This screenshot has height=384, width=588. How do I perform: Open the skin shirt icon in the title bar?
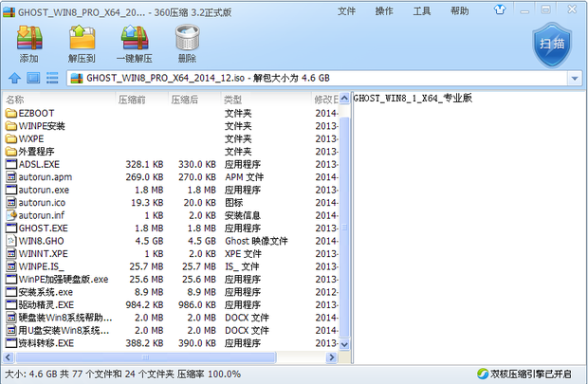(500, 9)
